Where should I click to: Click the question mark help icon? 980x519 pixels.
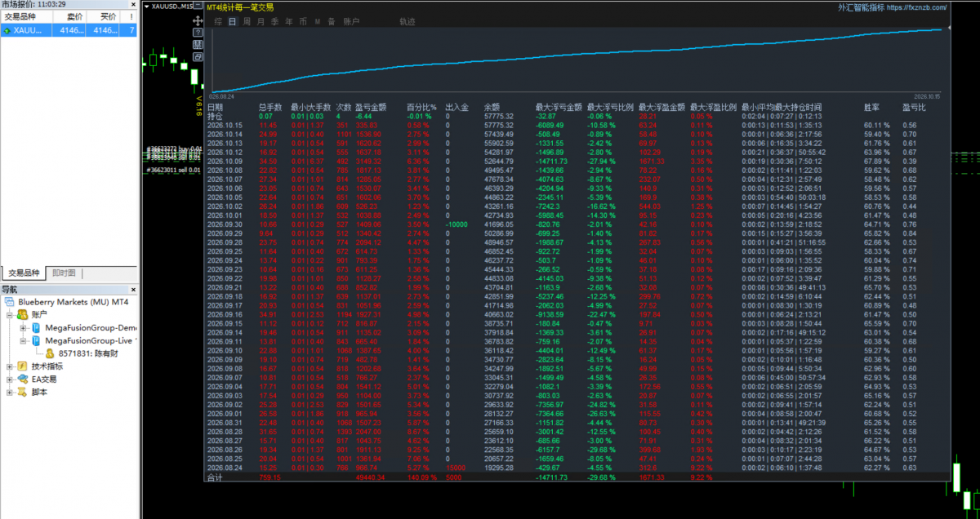pos(198,33)
